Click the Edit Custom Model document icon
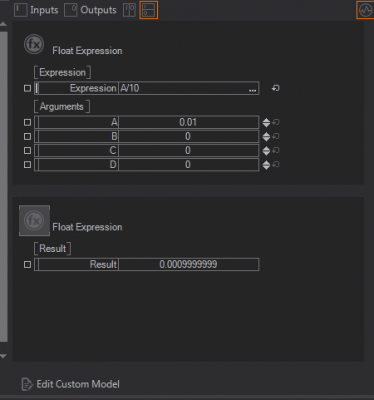Screen dimensions: 374x400 coord(27,384)
